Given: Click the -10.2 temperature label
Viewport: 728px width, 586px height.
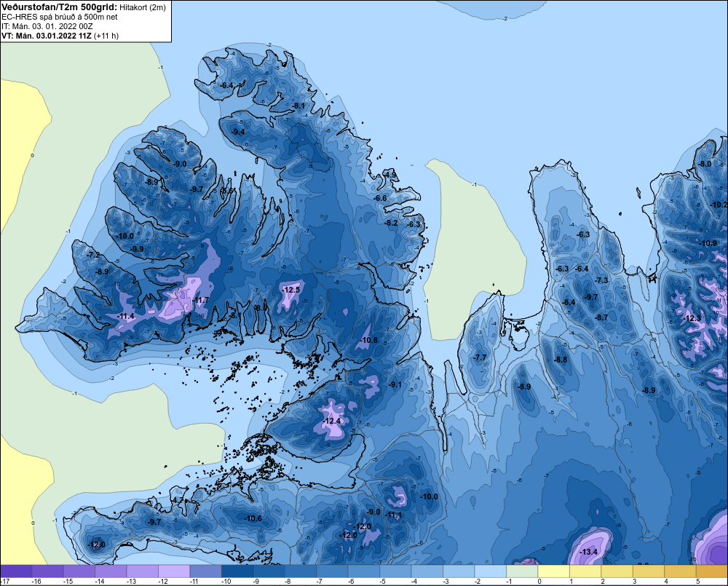Looking at the screenshot, I should click(x=719, y=205).
